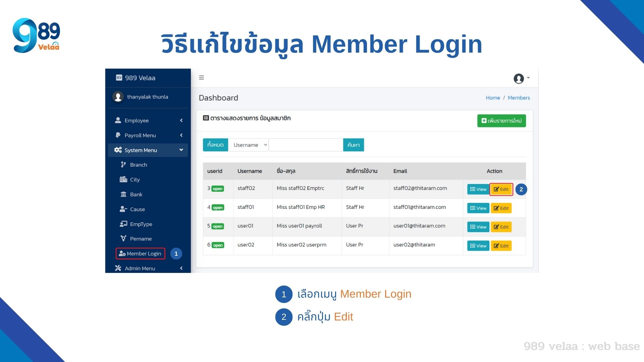Click the Payroll Menu icon
Viewport: 644px width, 362px height.
click(117, 135)
